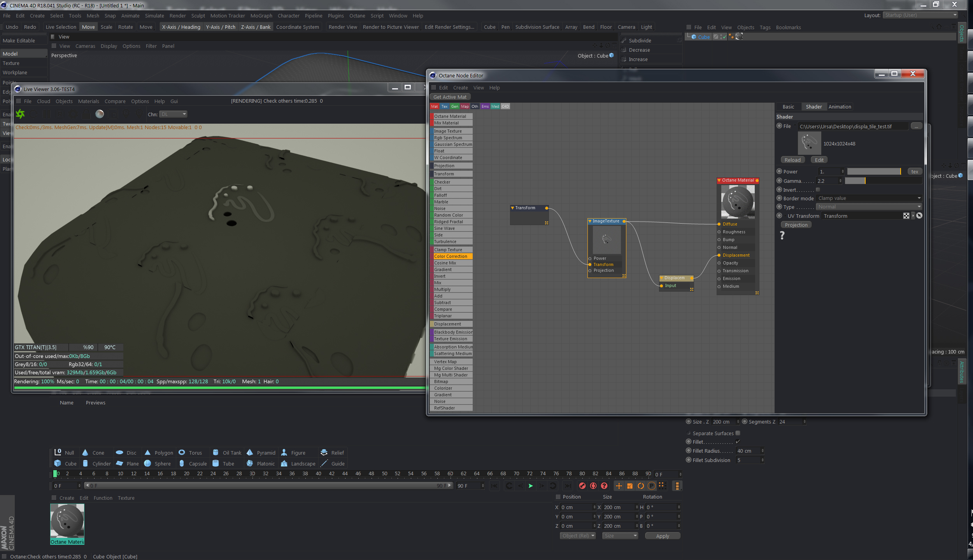Screen dimensions: 973x560
Task: Click the Get Active Mat button
Action: click(x=450, y=97)
